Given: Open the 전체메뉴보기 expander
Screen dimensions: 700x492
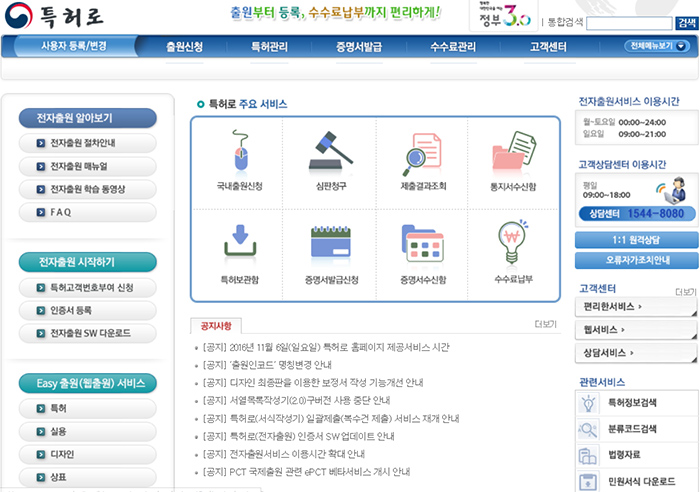Looking at the screenshot, I should click(659, 46).
